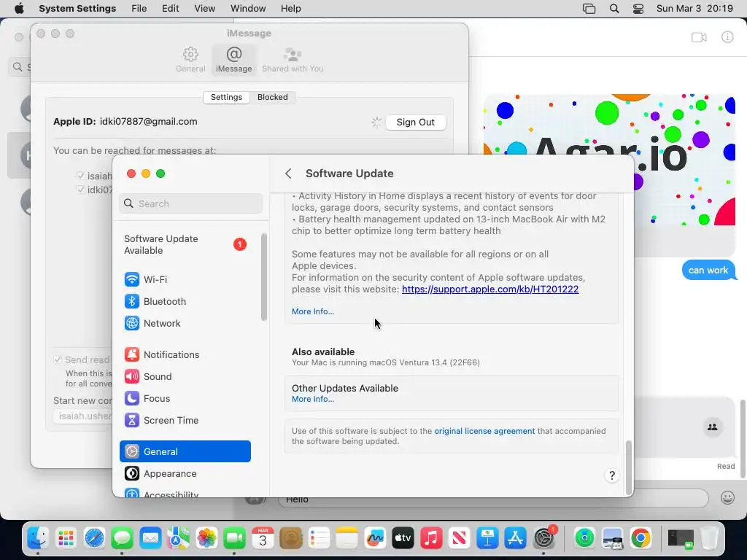Open General tab in iMessage preferences

click(x=190, y=60)
